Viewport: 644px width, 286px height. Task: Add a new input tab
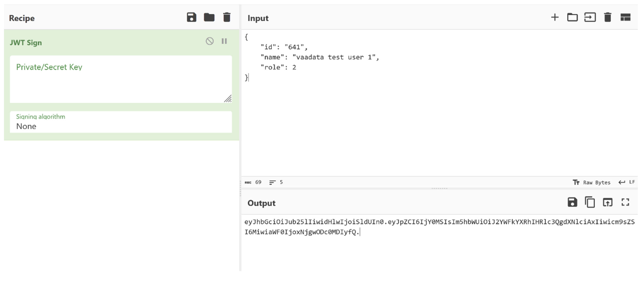pyautogui.click(x=555, y=17)
